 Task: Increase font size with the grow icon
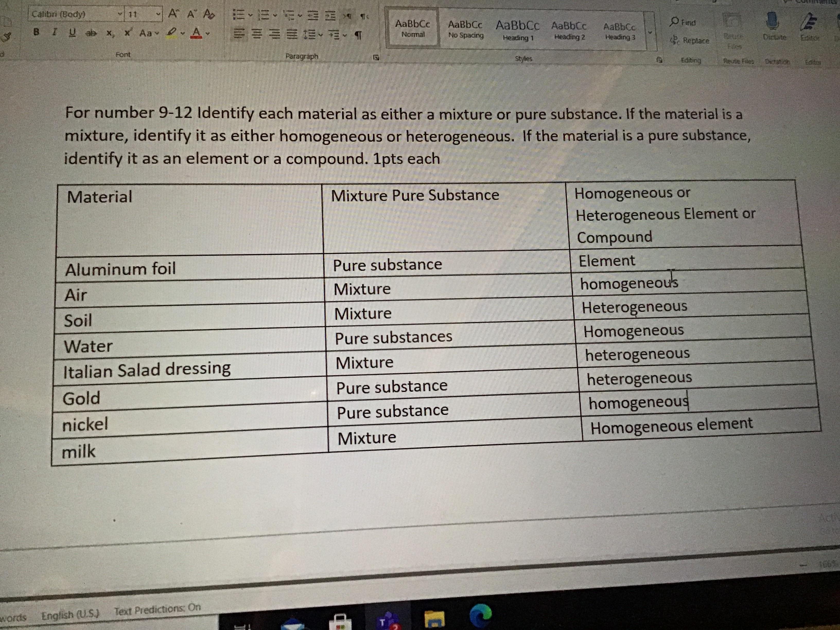coord(173,14)
